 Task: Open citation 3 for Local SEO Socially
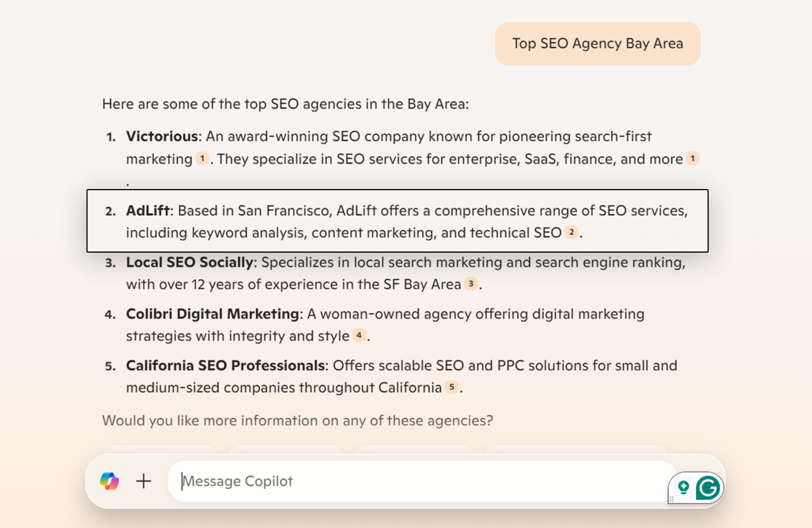click(472, 284)
